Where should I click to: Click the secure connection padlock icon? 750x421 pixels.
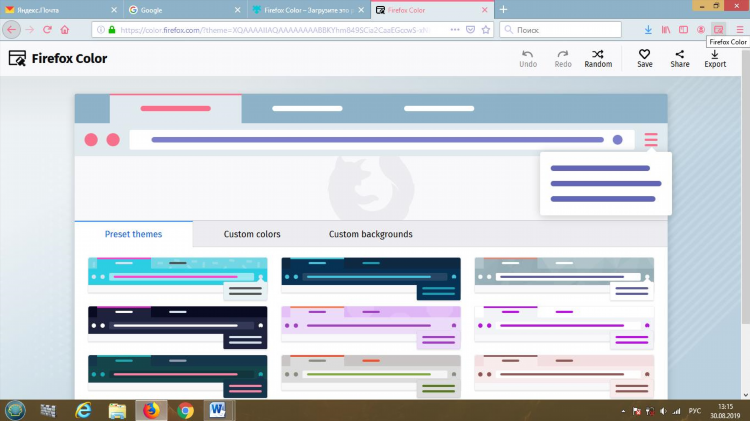[x=112, y=30]
